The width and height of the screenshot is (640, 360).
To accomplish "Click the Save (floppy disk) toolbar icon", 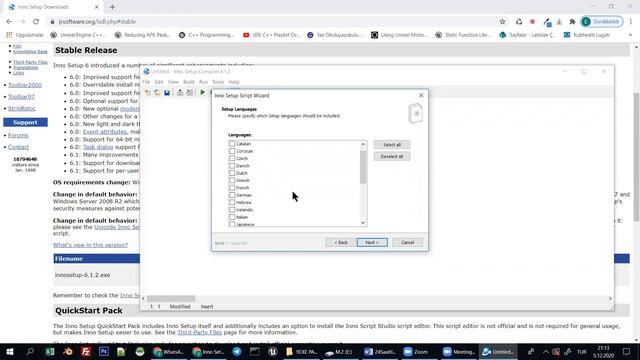I will pyautogui.click(x=167, y=93).
